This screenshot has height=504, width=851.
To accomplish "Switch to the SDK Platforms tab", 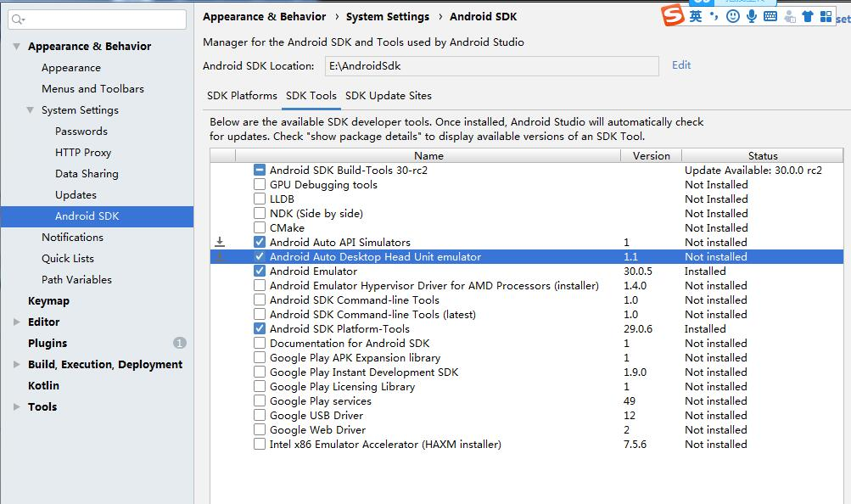I will click(242, 96).
